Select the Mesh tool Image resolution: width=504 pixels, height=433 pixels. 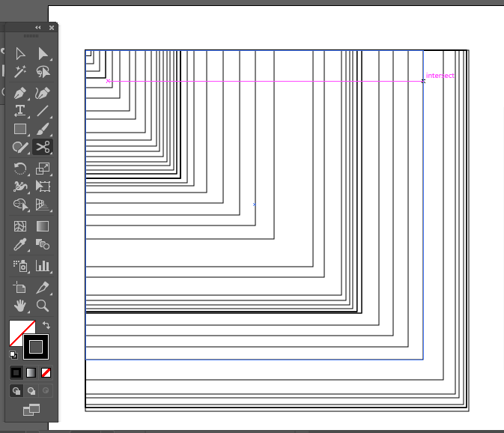tap(20, 226)
